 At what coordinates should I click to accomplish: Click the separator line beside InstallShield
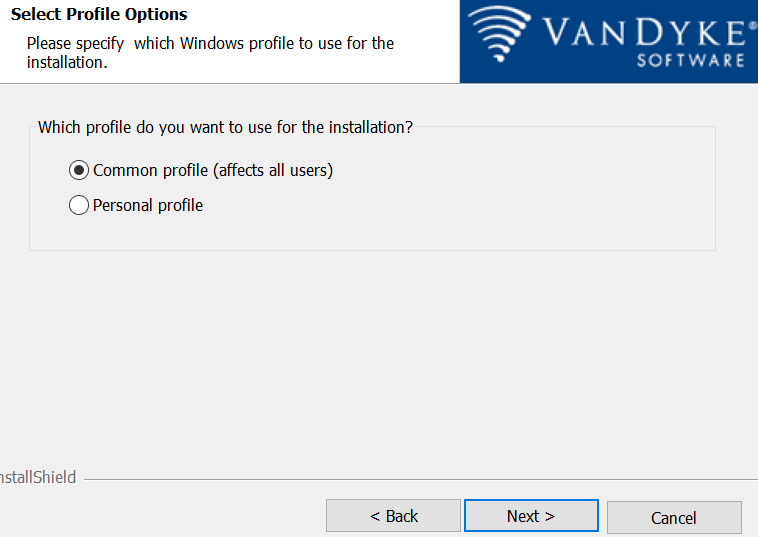click(x=400, y=479)
